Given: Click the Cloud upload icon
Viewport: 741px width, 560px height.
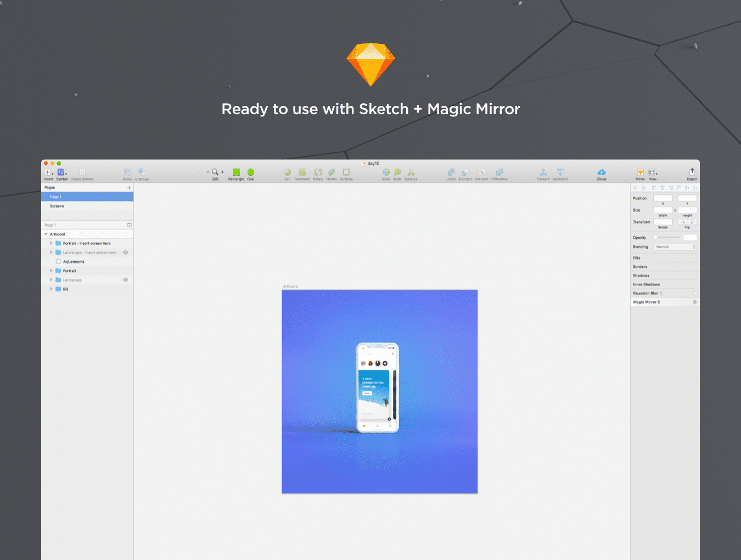Looking at the screenshot, I should (602, 172).
